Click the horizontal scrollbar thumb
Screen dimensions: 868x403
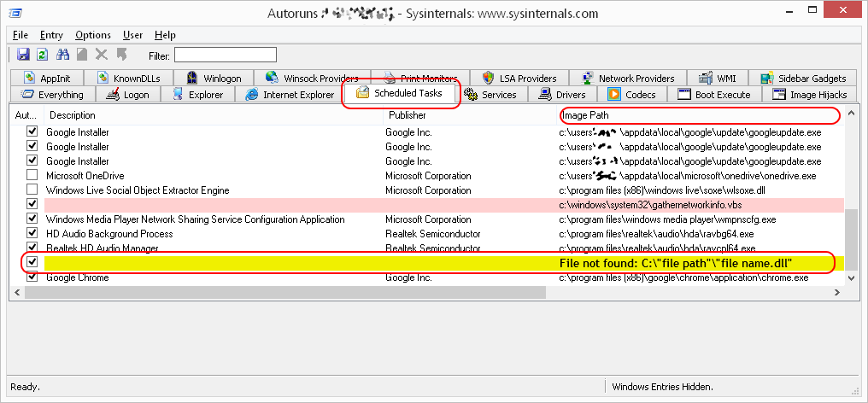[x=285, y=292]
